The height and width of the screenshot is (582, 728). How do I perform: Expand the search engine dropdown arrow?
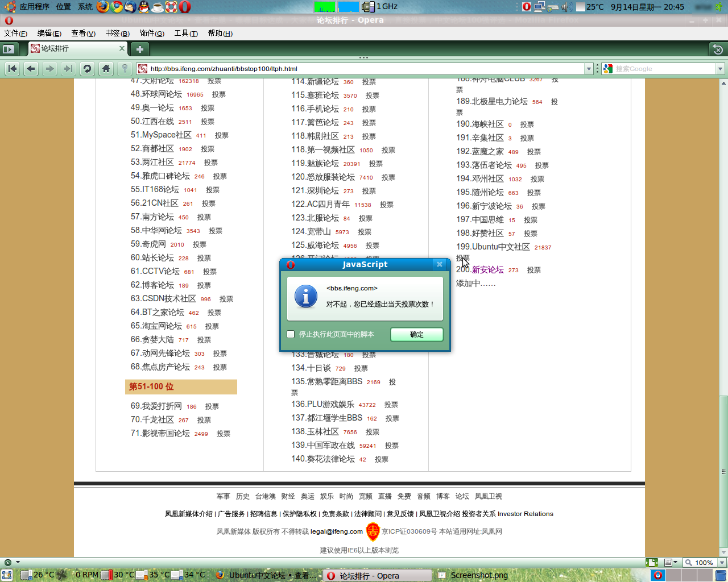[x=720, y=69]
